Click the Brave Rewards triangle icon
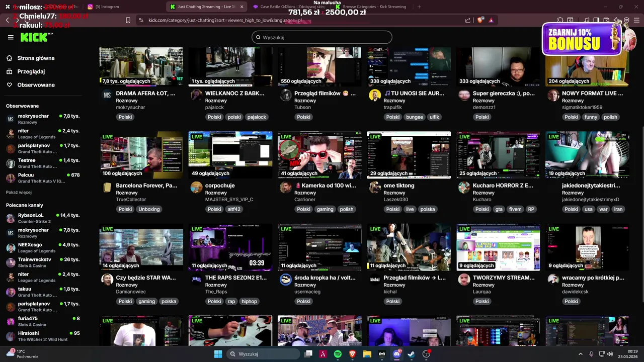 pyautogui.click(x=491, y=20)
